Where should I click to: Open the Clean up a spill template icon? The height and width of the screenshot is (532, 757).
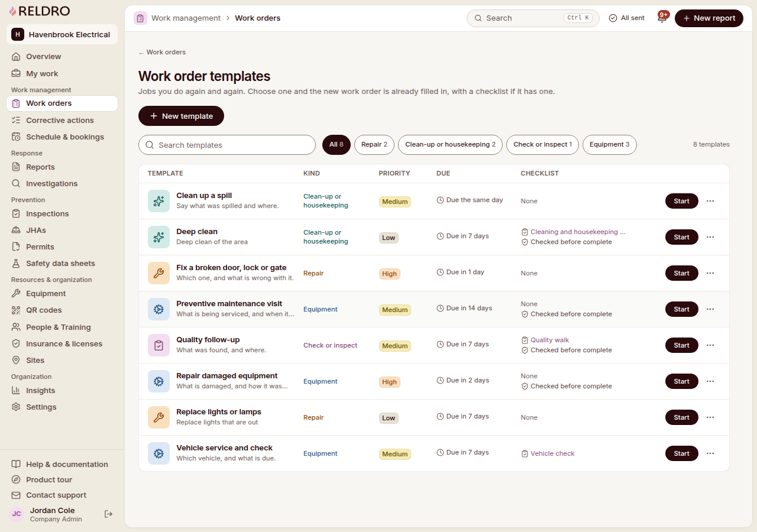(158, 201)
